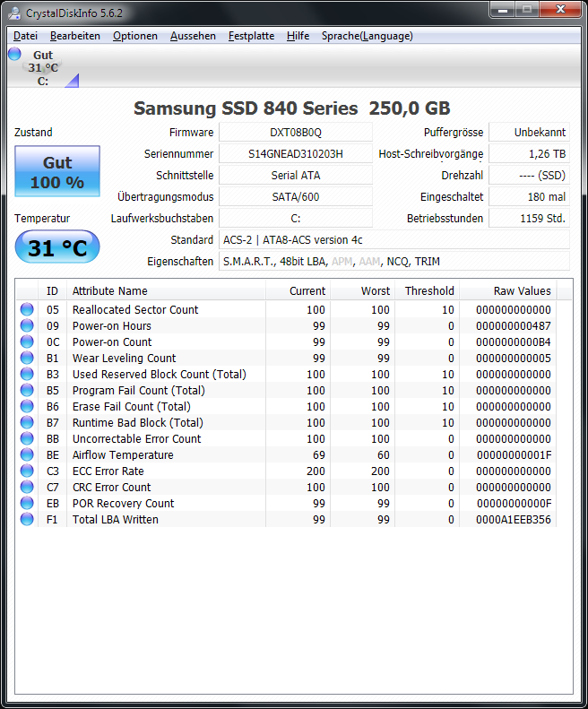Select the C: disk tab label
The height and width of the screenshot is (709, 588).
coord(43,82)
